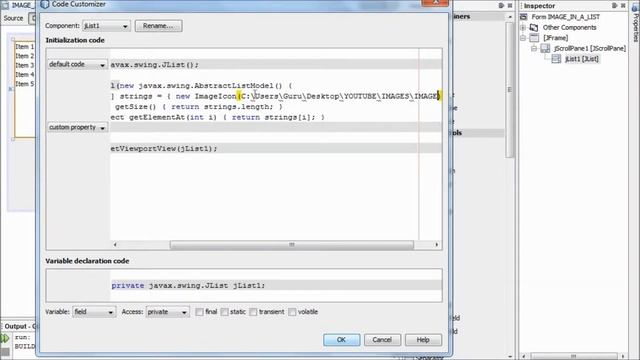
Task: Click the ImageIcon file path text
Action: click(340, 96)
